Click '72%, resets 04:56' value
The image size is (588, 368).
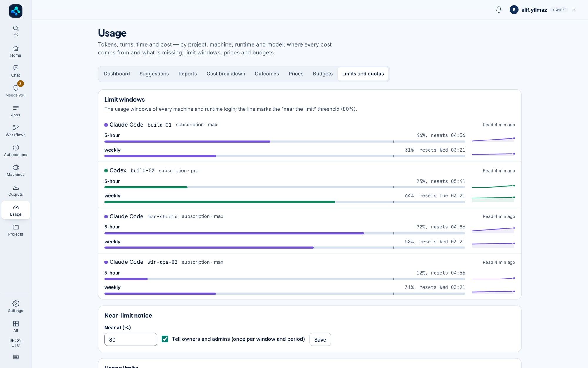coord(441,227)
